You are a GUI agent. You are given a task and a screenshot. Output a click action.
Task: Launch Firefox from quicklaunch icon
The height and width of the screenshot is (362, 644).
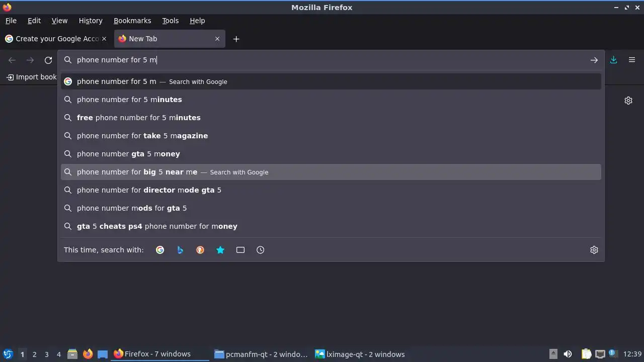tap(88, 354)
